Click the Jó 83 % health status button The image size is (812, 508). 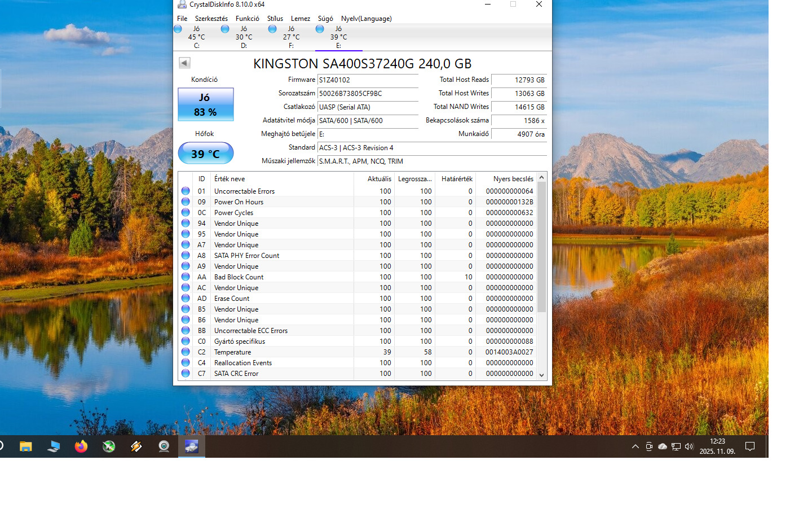(x=205, y=104)
